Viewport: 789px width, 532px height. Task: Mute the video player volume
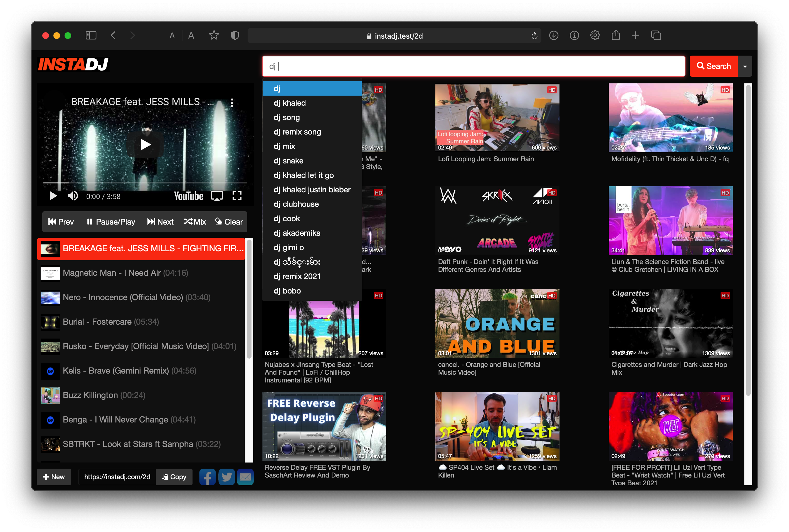73,196
